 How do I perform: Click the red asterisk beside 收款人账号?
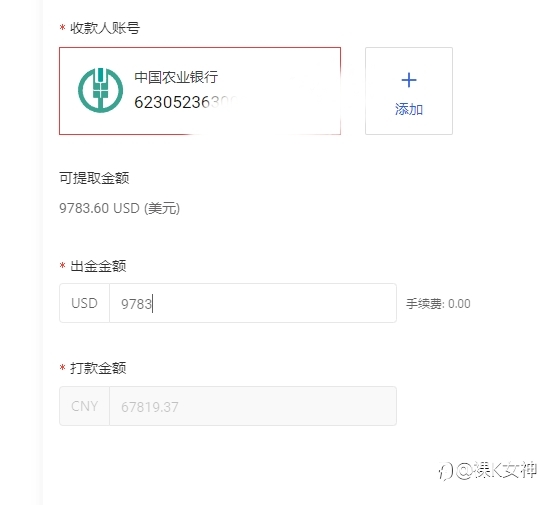coord(63,27)
